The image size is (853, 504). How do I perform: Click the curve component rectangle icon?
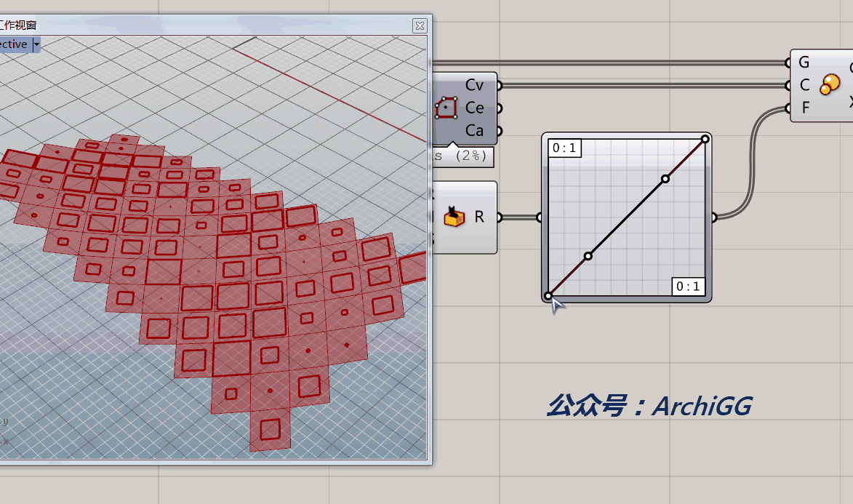click(446, 108)
